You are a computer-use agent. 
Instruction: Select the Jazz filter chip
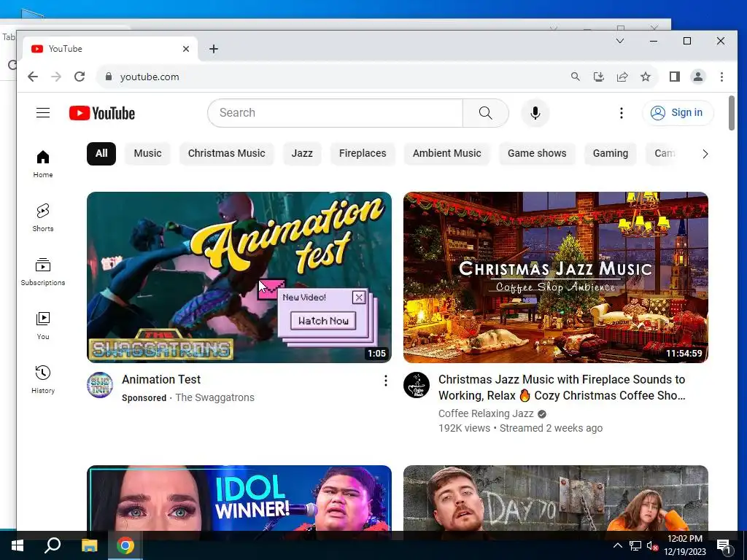click(x=302, y=153)
